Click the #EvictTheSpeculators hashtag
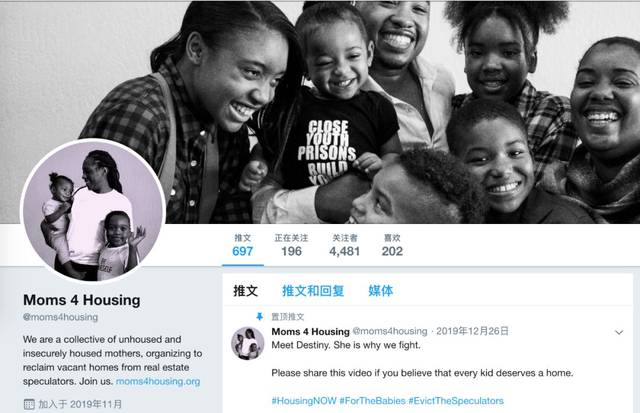640x413 pixels. 456,401
